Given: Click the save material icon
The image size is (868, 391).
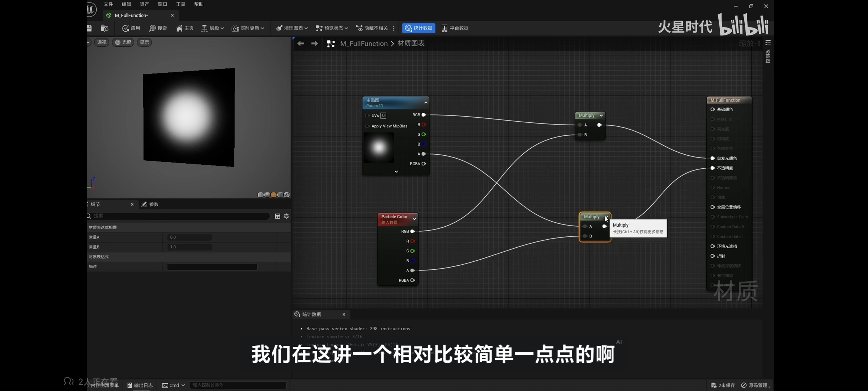Looking at the screenshot, I should [x=89, y=28].
